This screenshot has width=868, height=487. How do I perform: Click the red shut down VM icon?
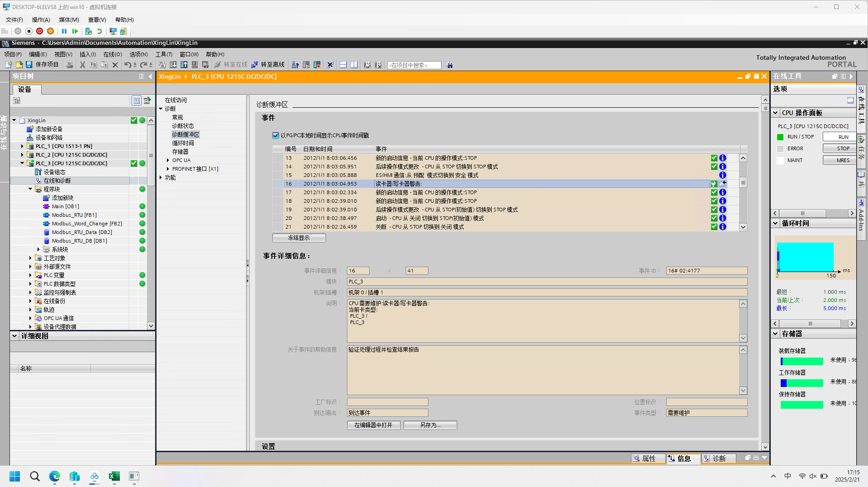(x=39, y=31)
